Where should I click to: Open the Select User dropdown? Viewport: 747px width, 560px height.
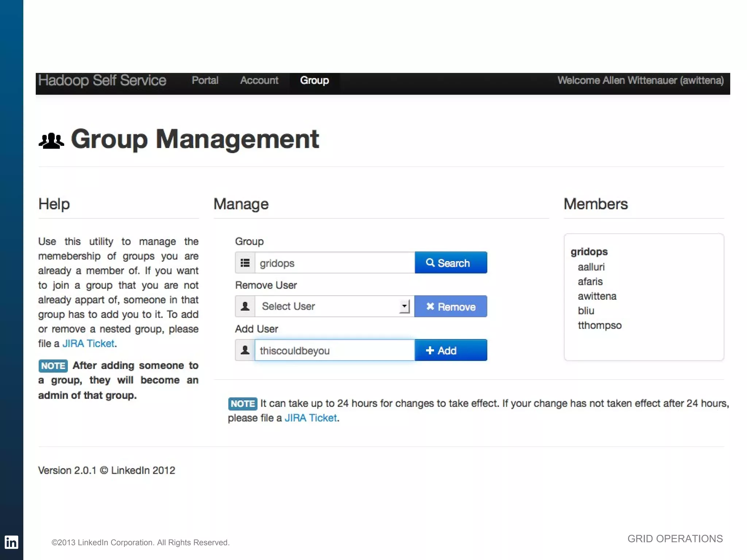334,306
